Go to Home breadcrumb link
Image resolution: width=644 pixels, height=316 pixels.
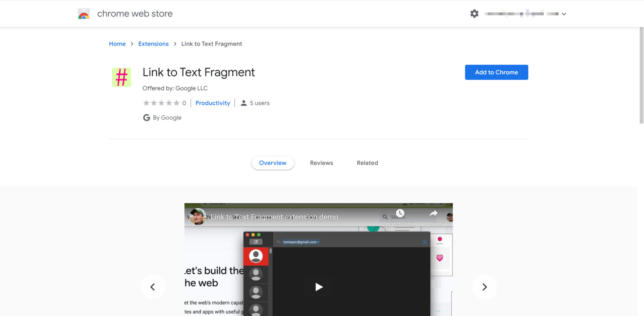coord(117,44)
